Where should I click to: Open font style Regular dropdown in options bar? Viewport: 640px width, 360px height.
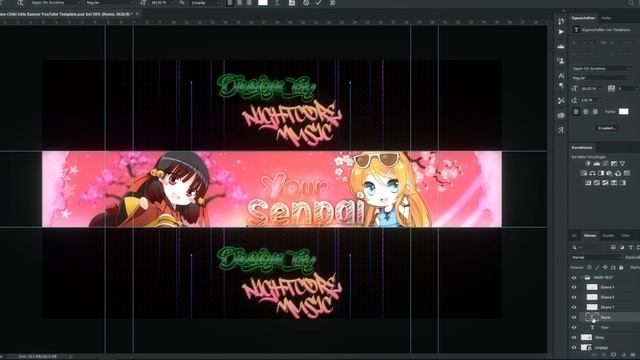click(109, 3)
